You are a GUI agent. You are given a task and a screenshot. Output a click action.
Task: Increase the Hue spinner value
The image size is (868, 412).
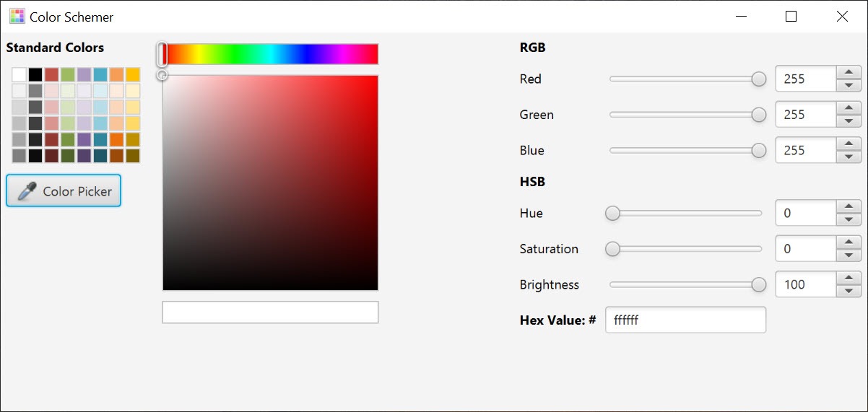849,206
